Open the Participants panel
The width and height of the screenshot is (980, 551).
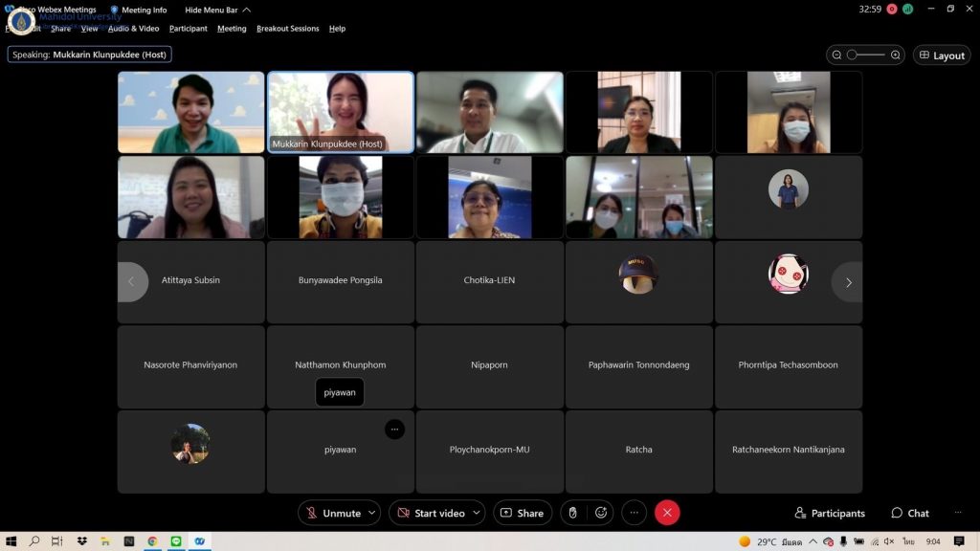829,513
